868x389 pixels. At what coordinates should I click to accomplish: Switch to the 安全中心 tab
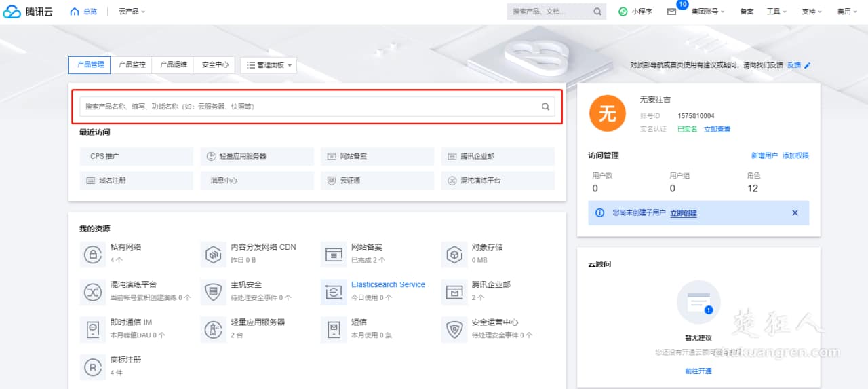(x=214, y=65)
